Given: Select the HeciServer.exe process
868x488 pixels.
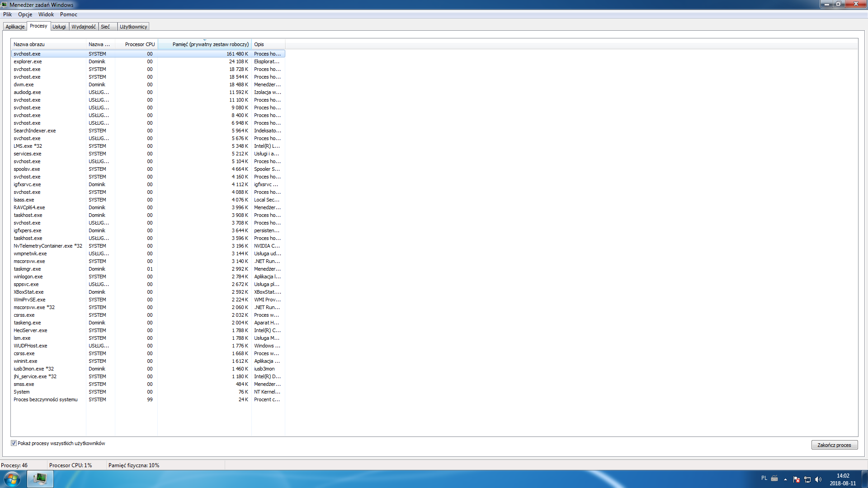Looking at the screenshot, I should point(148,330).
